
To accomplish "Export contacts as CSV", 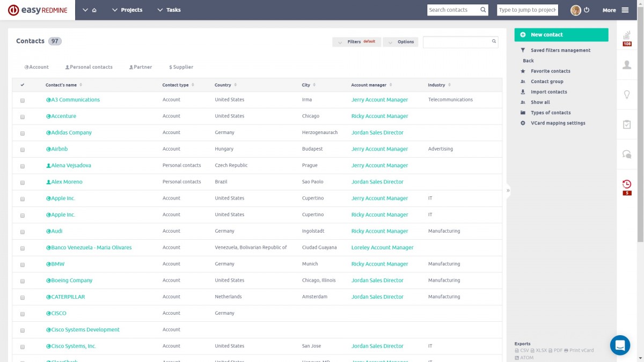I will tap(522, 350).
